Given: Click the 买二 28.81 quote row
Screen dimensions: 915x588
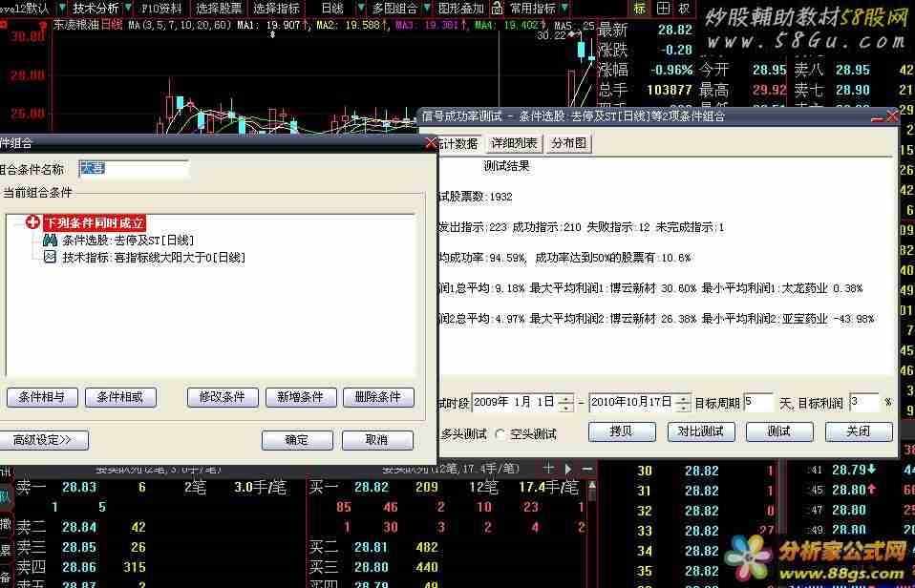Looking at the screenshot, I should pos(373,547).
